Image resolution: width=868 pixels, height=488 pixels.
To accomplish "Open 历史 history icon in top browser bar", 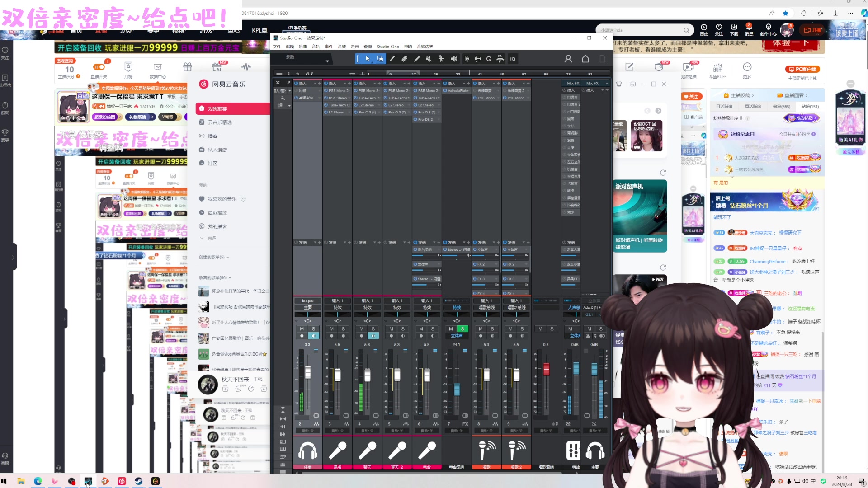I will pyautogui.click(x=704, y=30).
